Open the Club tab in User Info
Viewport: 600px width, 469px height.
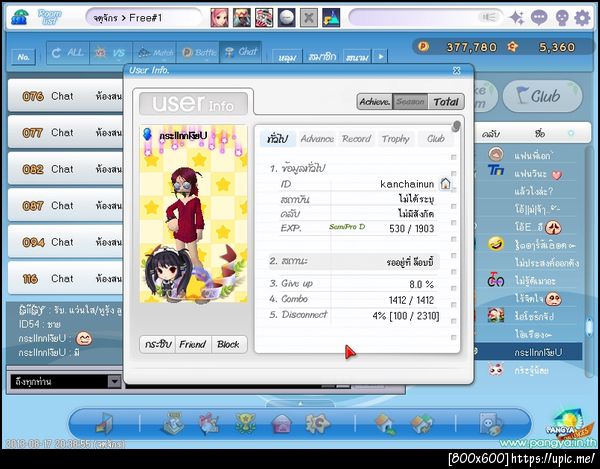click(x=436, y=138)
